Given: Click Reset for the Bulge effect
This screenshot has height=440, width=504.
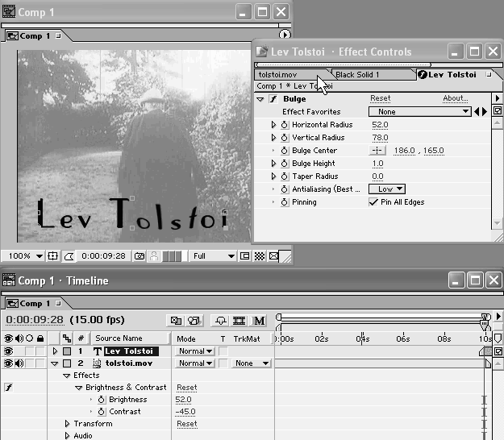Looking at the screenshot, I should tap(380, 98).
